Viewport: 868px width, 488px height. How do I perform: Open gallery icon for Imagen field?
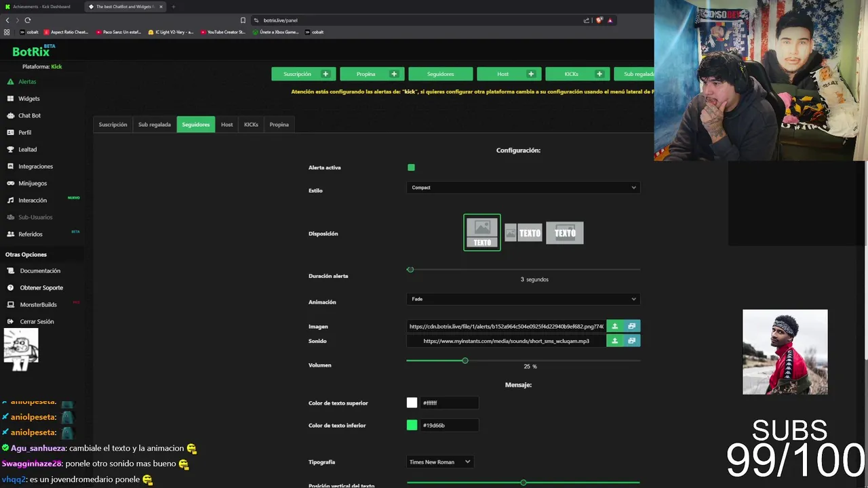[x=632, y=326]
